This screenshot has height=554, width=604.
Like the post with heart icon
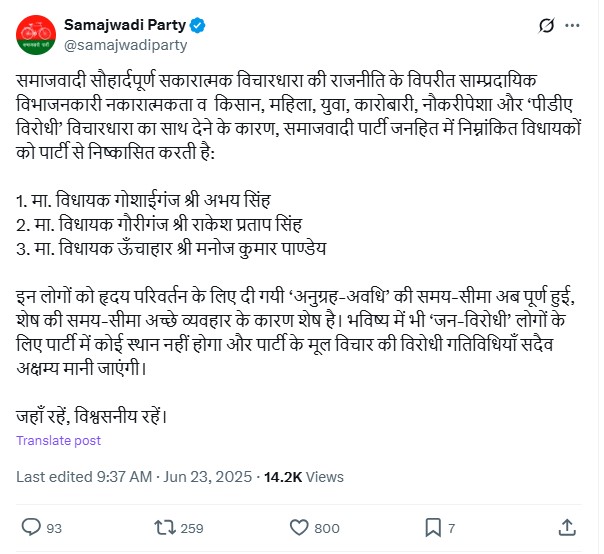(298, 527)
